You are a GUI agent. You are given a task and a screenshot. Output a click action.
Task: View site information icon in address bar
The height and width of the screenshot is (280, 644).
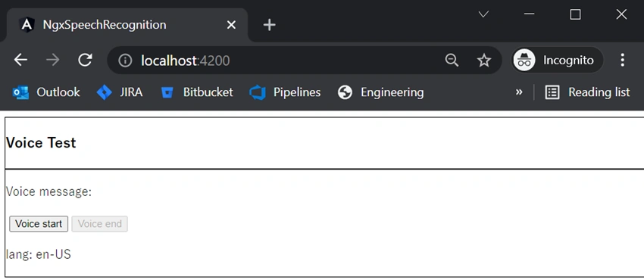(x=125, y=61)
